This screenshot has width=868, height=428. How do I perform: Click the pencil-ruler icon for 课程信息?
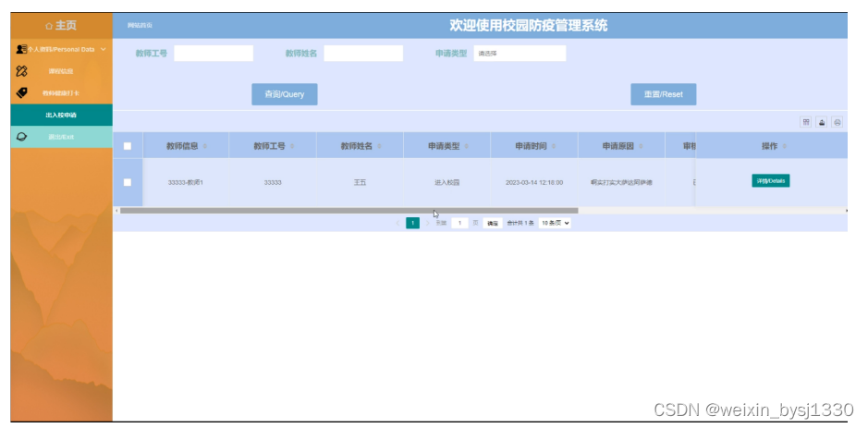click(21, 71)
